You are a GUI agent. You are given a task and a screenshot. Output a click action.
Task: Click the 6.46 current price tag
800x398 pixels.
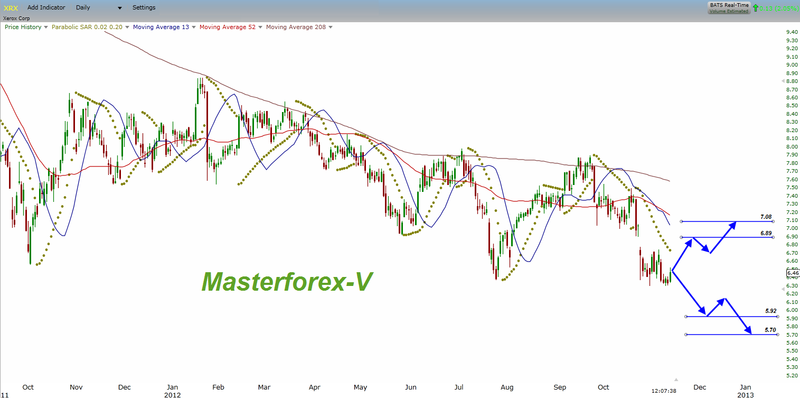pos(793,273)
